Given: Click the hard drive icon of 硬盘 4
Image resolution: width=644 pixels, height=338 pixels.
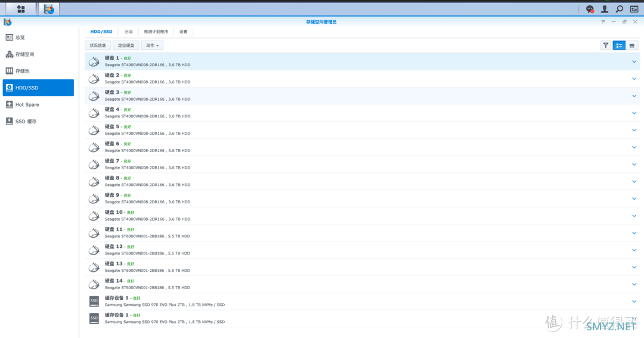Looking at the screenshot, I should point(94,113).
